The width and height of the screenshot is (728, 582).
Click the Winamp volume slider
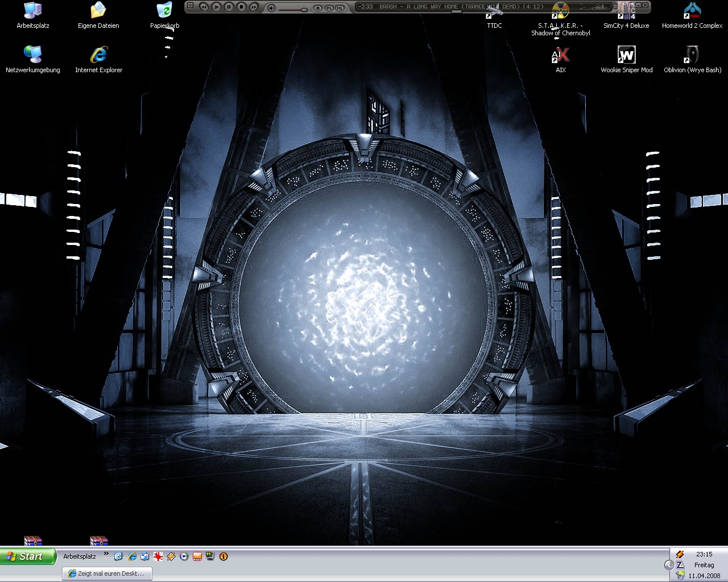(293, 9)
